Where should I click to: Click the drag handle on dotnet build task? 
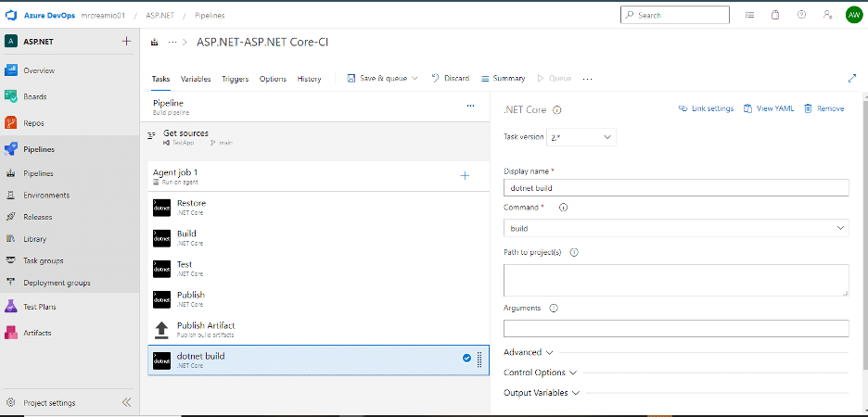tap(479, 359)
